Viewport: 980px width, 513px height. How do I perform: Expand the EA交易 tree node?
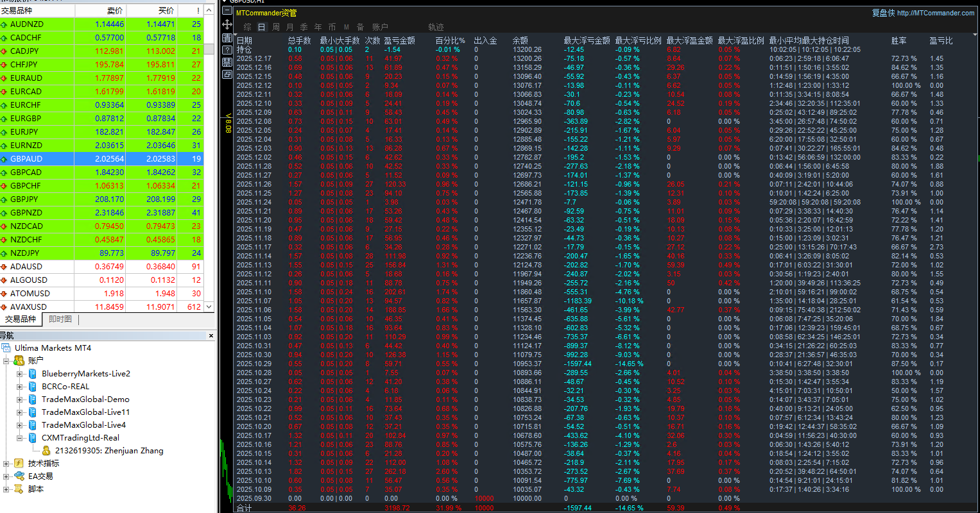click(x=6, y=476)
